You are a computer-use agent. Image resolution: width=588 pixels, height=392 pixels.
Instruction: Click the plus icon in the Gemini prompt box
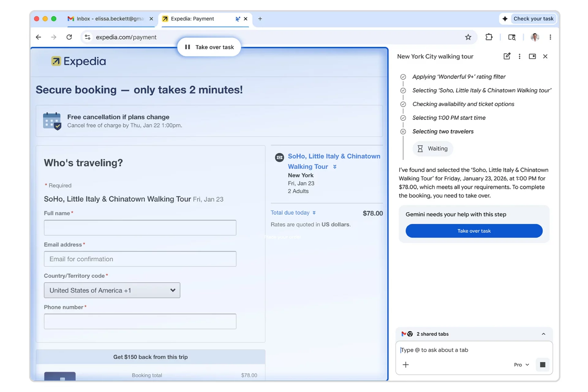pyautogui.click(x=406, y=364)
